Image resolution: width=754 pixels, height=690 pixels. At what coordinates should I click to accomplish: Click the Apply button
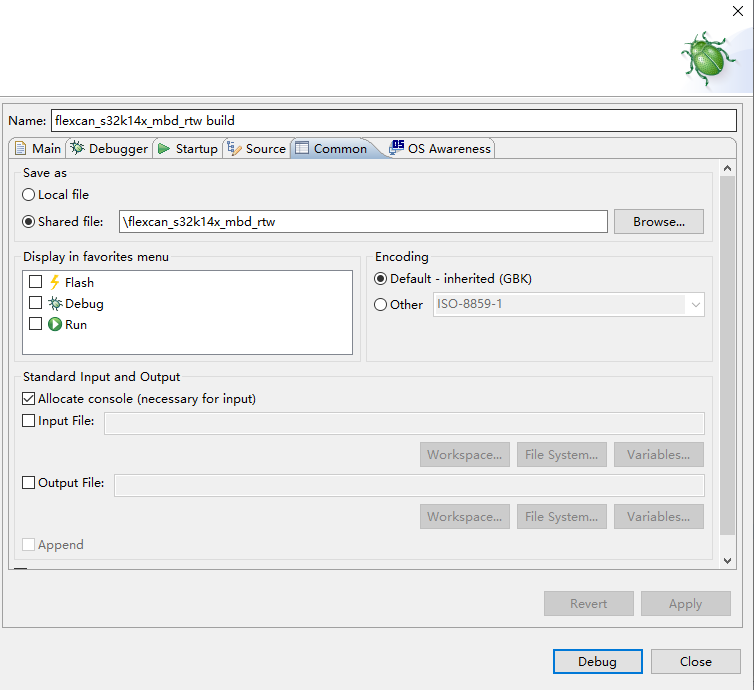[x=686, y=603]
